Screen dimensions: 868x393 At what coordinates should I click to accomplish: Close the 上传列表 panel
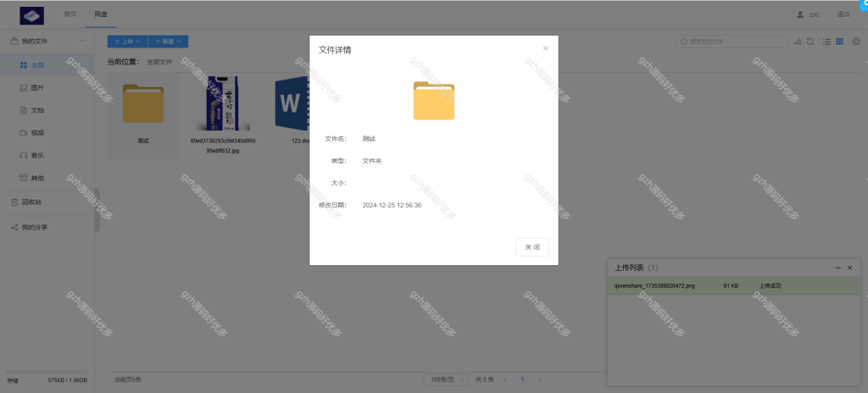(x=849, y=268)
